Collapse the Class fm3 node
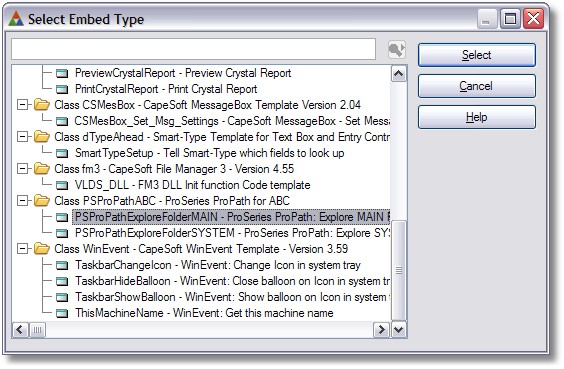 (22, 169)
